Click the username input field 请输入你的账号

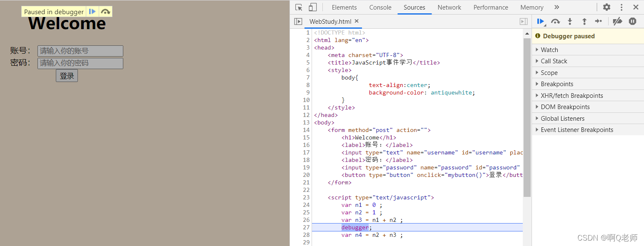pos(80,51)
